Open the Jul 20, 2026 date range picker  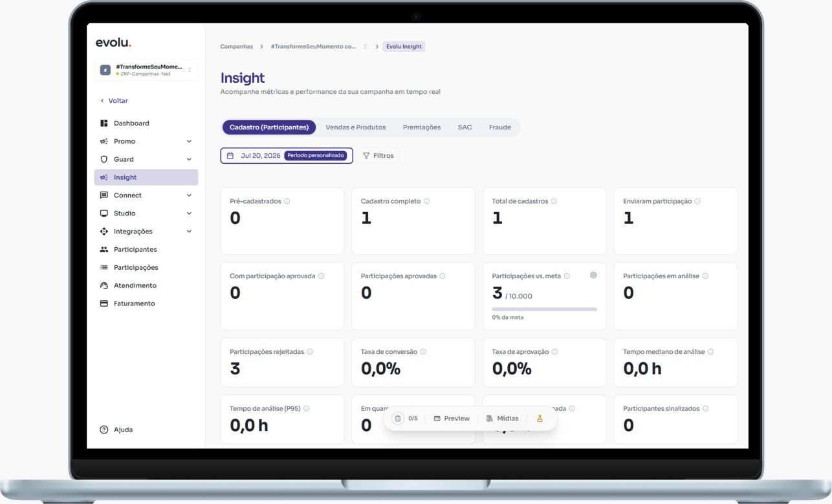pyautogui.click(x=287, y=156)
